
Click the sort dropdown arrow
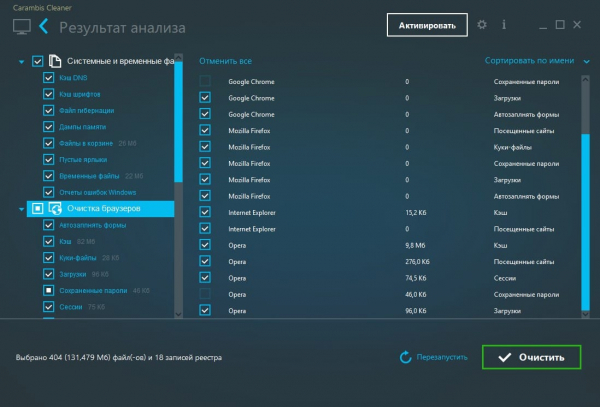(x=586, y=61)
